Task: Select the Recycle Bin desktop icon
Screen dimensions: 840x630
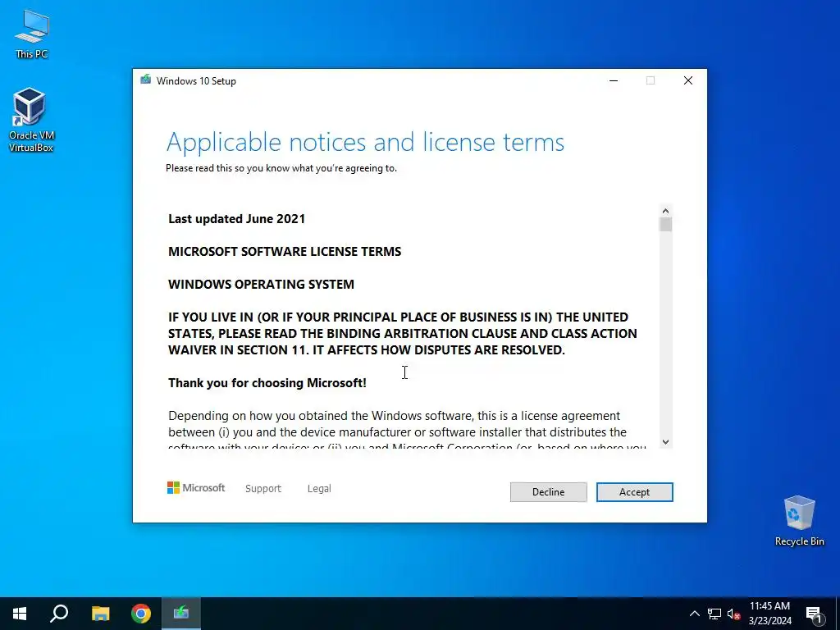Action: [799, 521]
